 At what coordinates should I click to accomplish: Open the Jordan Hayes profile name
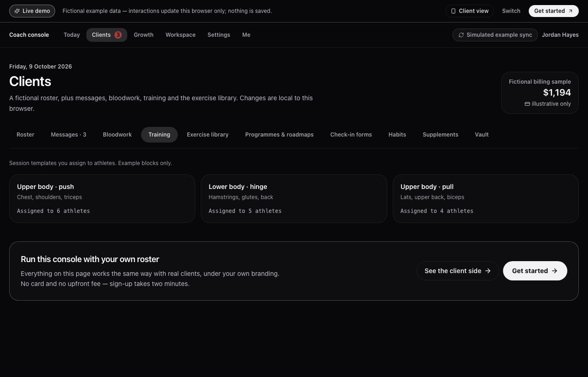[560, 35]
